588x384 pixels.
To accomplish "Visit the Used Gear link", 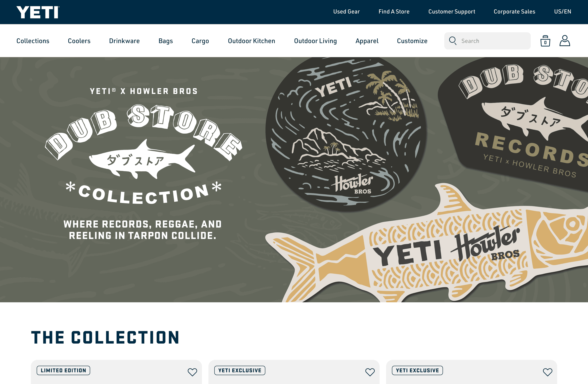I will [x=346, y=12].
